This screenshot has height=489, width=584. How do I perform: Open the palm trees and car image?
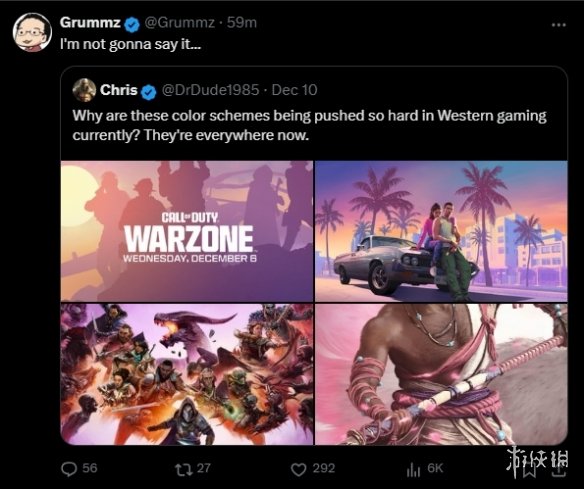[x=441, y=231]
